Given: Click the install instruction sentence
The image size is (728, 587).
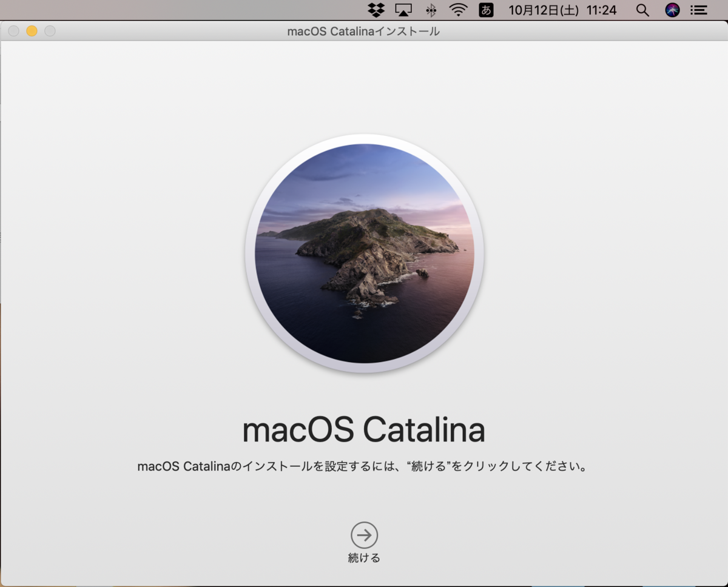Looking at the screenshot, I should click(x=363, y=467).
